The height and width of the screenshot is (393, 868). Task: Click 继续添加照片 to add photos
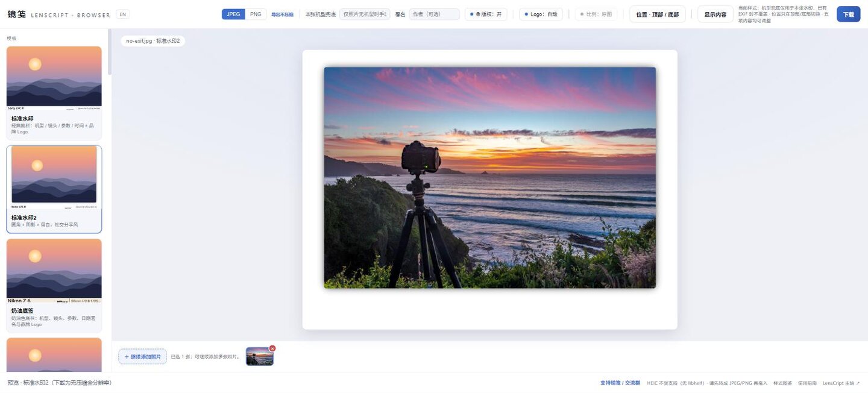pos(142,356)
